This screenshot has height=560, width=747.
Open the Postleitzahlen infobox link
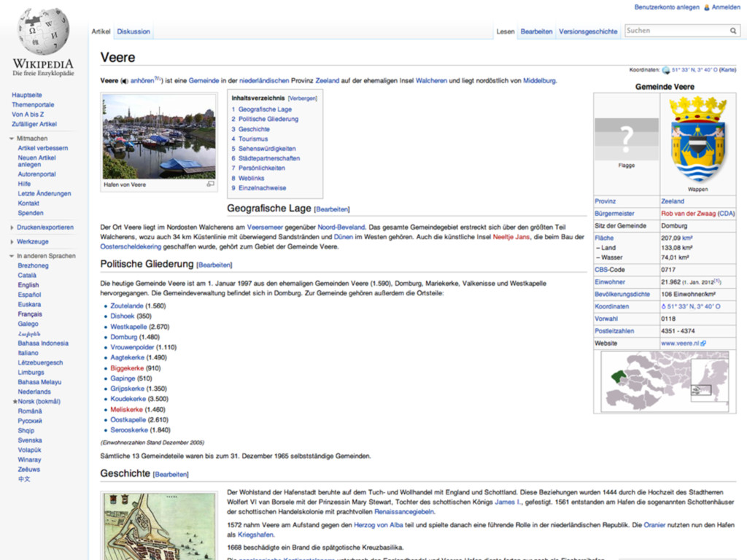[614, 331]
